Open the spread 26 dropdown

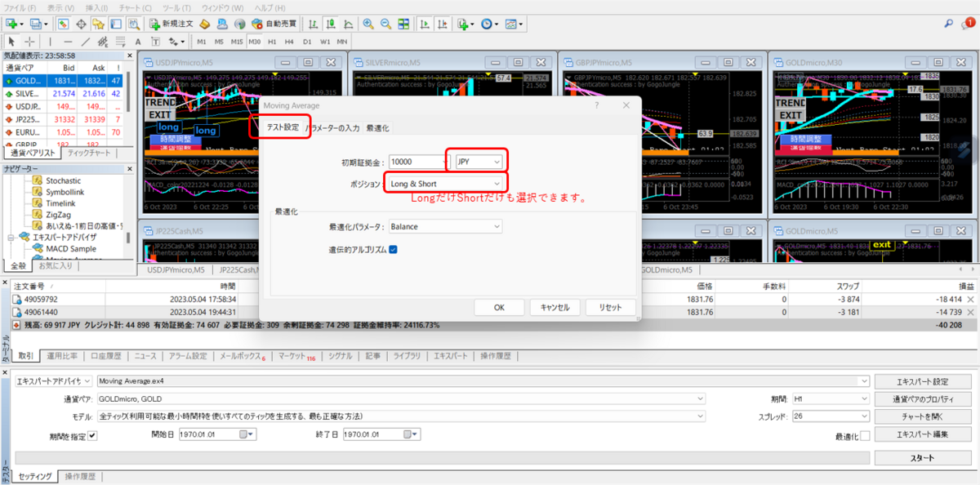[x=831, y=416]
